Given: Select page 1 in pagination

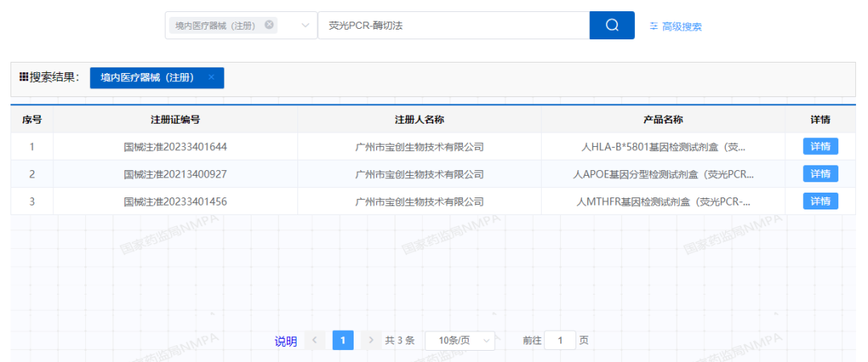Looking at the screenshot, I should tap(343, 340).
